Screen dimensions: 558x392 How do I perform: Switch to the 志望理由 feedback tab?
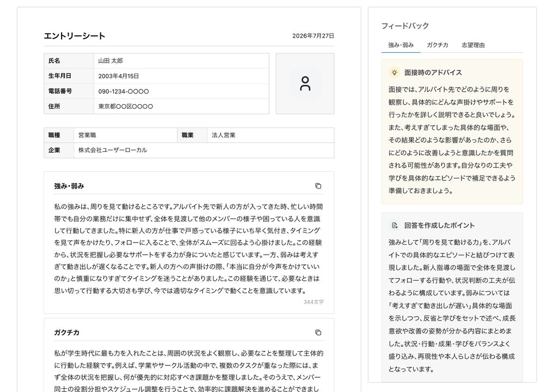(x=473, y=45)
